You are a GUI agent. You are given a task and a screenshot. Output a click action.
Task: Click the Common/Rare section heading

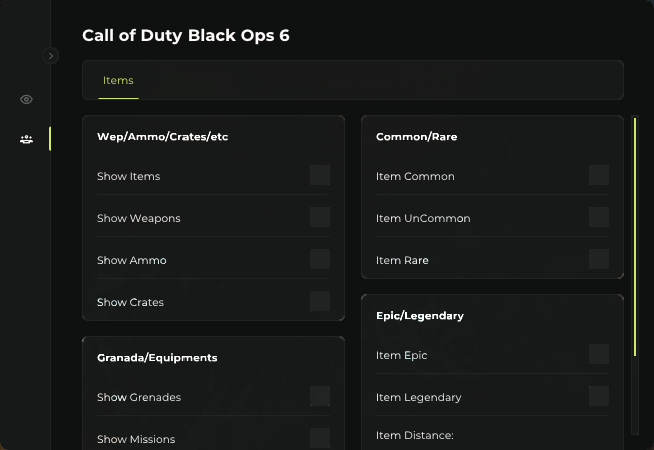click(x=417, y=137)
